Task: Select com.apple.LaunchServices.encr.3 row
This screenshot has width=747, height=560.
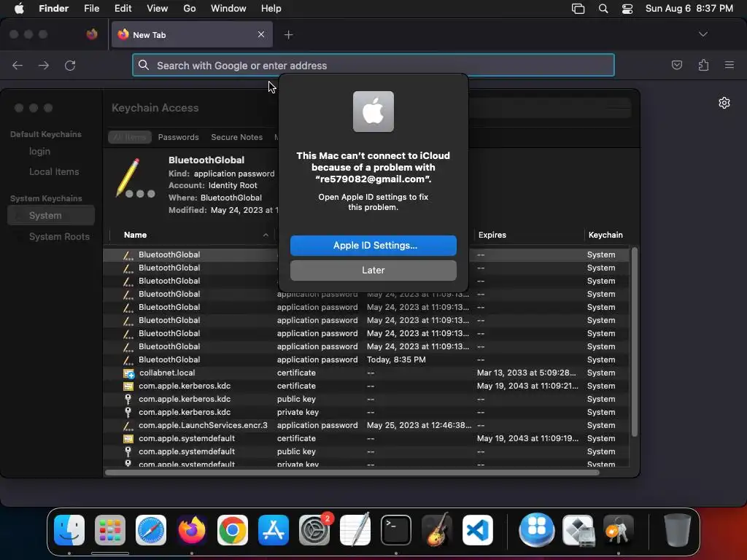Action: point(366,425)
